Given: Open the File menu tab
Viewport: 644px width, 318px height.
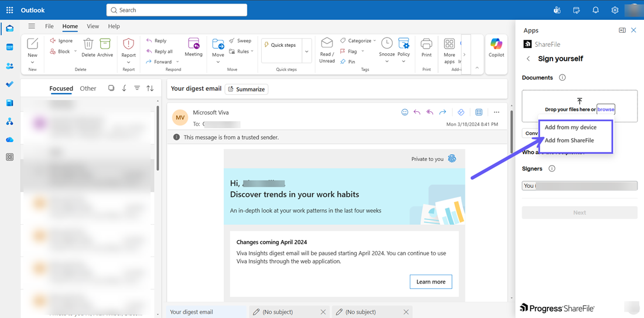Looking at the screenshot, I should click(x=49, y=26).
